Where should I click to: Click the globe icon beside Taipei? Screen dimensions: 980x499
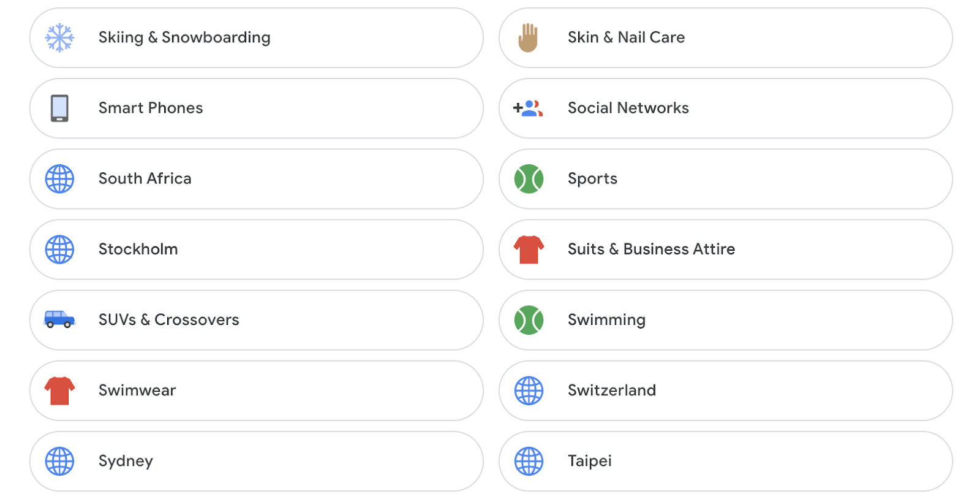pyautogui.click(x=528, y=460)
